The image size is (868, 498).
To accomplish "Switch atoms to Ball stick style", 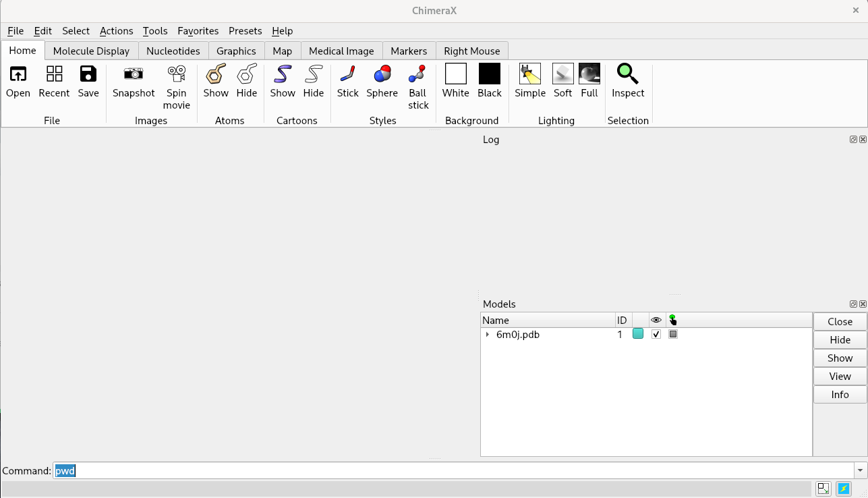I will [x=417, y=74].
